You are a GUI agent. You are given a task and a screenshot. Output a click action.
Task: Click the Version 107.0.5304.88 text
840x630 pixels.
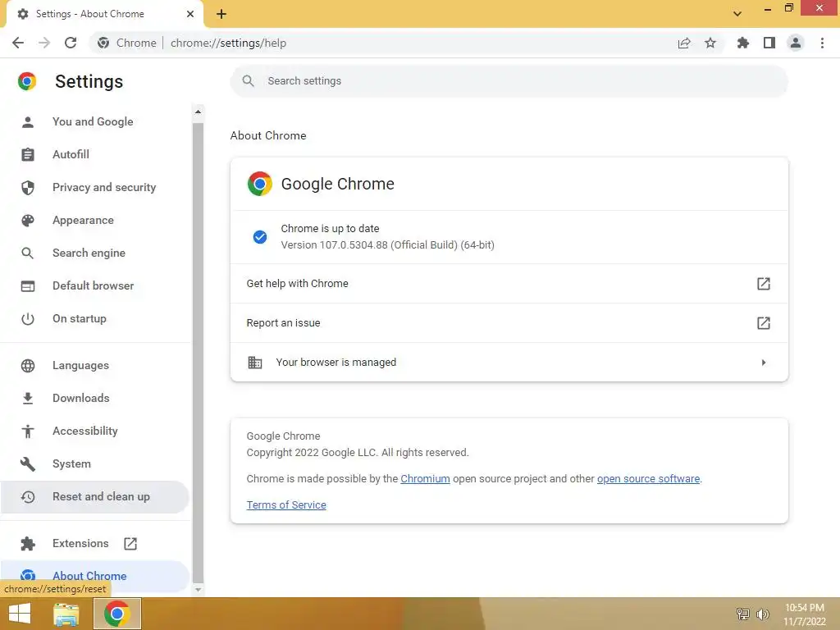(387, 244)
